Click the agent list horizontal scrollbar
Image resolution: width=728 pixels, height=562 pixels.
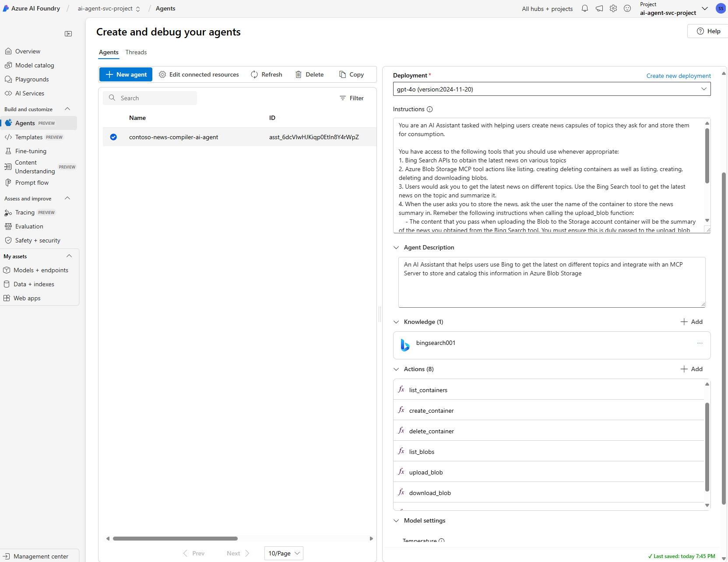(175, 538)
